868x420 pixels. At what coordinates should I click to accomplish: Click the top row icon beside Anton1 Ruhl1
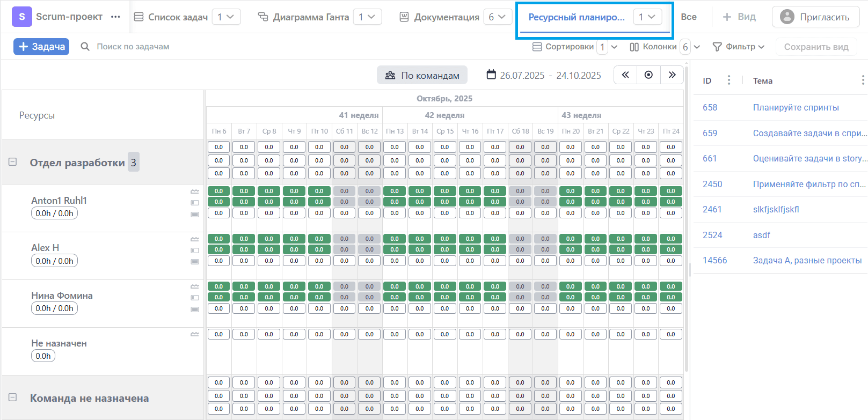click(195, 191)
